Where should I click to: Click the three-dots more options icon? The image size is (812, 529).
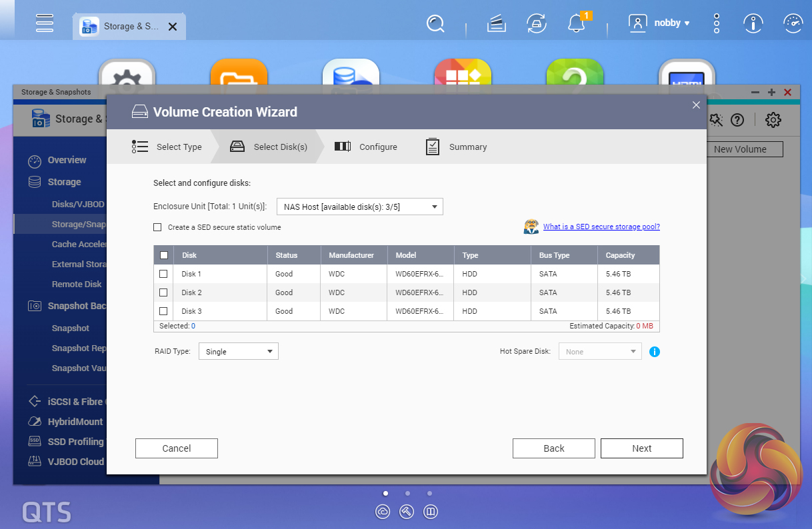point(717,24)
